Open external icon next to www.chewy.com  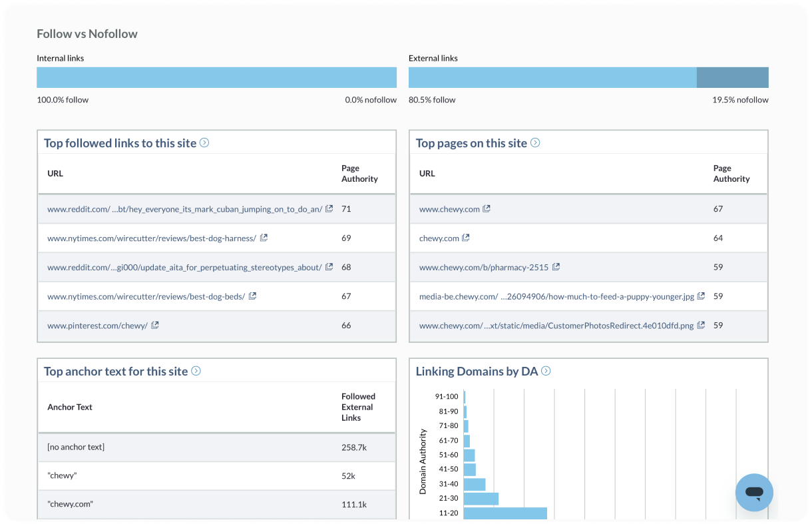pos(487,208)
